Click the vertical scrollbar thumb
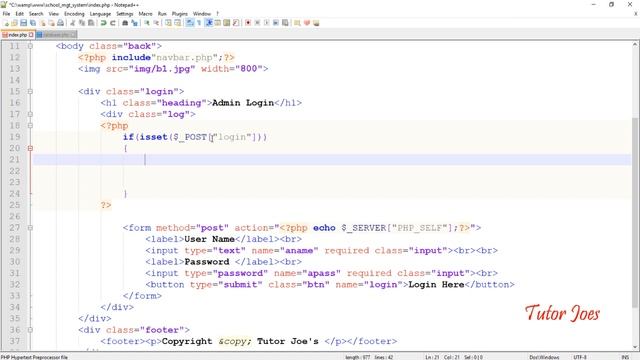 [636, 212]
